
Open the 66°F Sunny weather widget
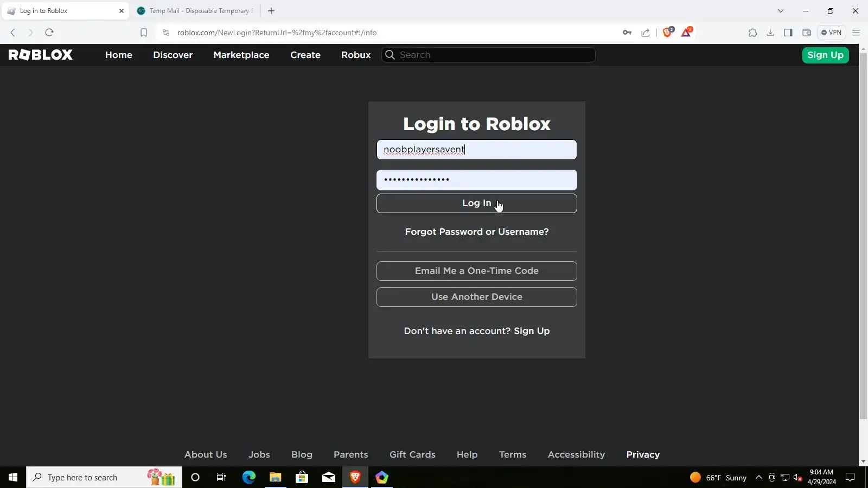click(718, 478)
